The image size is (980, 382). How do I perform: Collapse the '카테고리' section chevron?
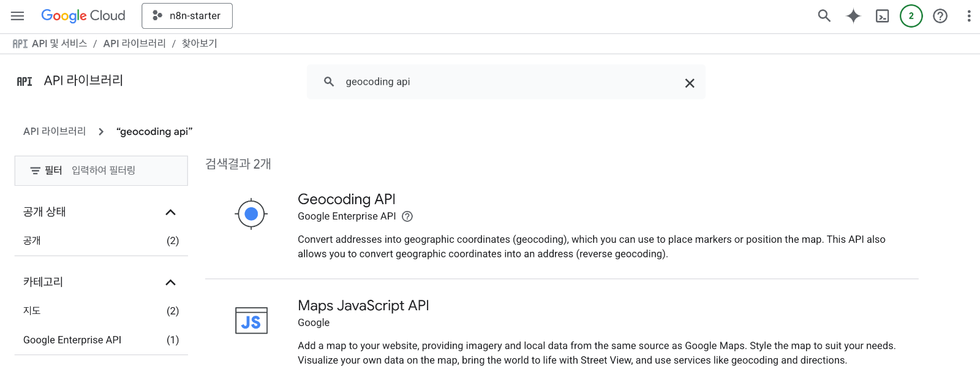[x=170, y=283]
